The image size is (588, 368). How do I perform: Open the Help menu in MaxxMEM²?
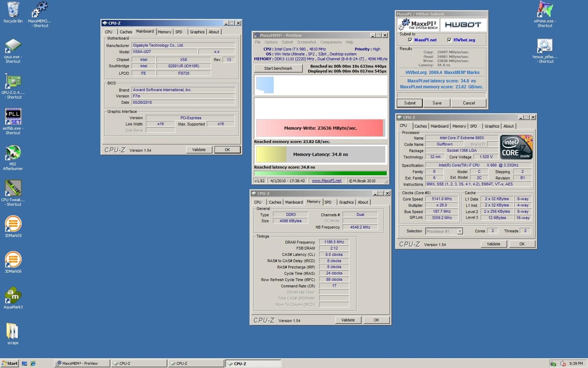[349, 42]
